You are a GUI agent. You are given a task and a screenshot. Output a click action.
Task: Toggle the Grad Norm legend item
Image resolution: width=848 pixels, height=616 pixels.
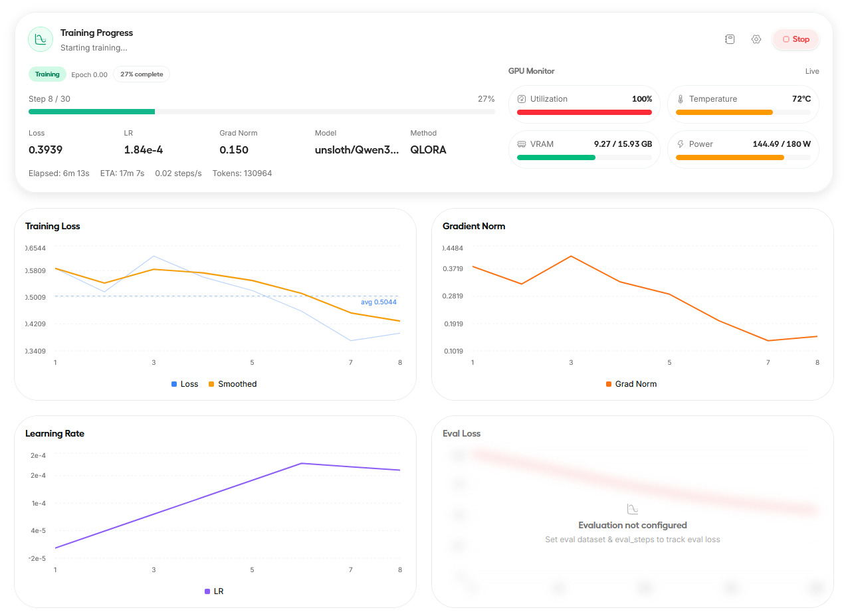(x=631, y=384)
